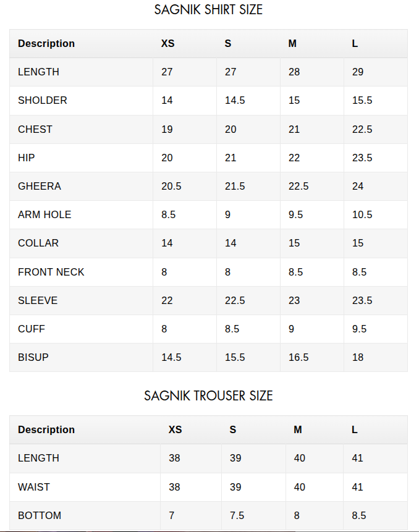Select the 7.5 value in BOTTOM row
This screenshot has width=419, height=532.
pos(237,516)
